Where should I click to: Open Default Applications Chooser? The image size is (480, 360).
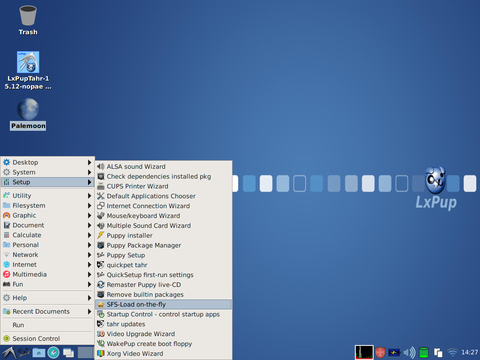pos(164,196)
